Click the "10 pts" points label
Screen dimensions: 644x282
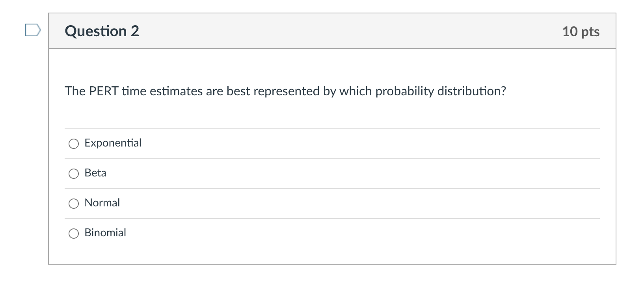[x=581, y=32]
